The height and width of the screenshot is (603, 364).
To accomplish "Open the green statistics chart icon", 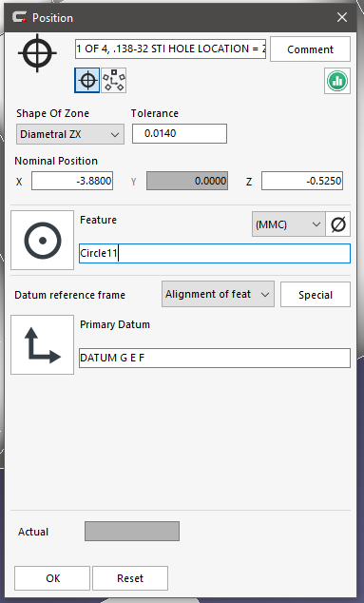I will point(337,81).
